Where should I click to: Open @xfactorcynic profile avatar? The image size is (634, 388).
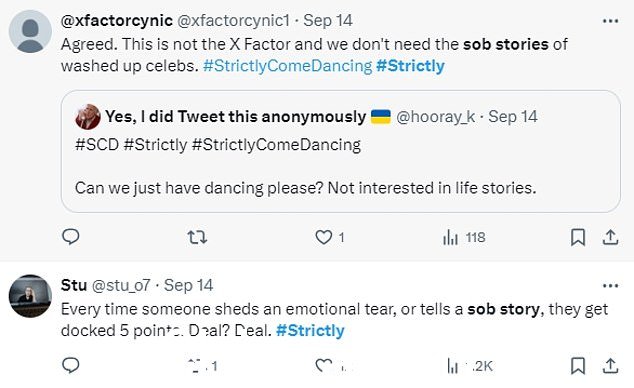30,31
